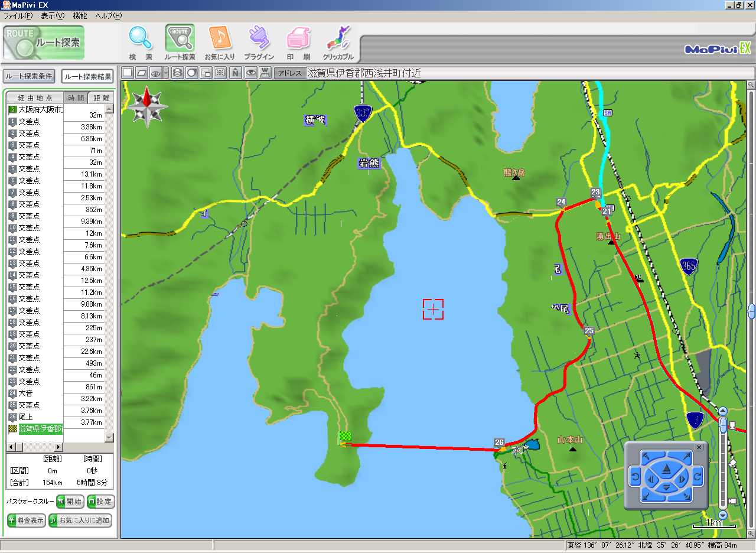756x553 pixels.
Task: Click the 経由地点 column header
Action: pos(35,97)
